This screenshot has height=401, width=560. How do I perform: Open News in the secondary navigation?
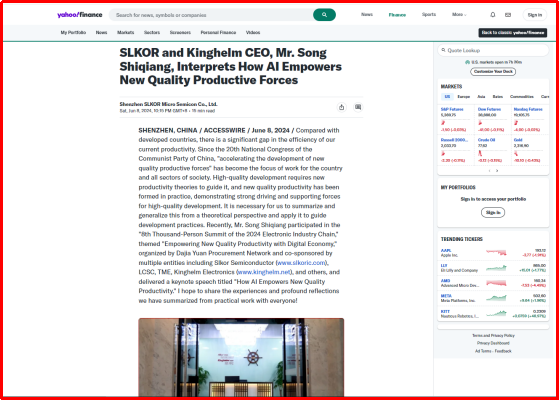pos(101,32)
